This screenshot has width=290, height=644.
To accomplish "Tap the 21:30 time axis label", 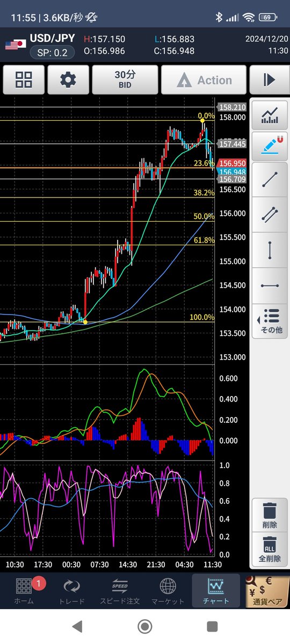I will [x=156, y=565].
